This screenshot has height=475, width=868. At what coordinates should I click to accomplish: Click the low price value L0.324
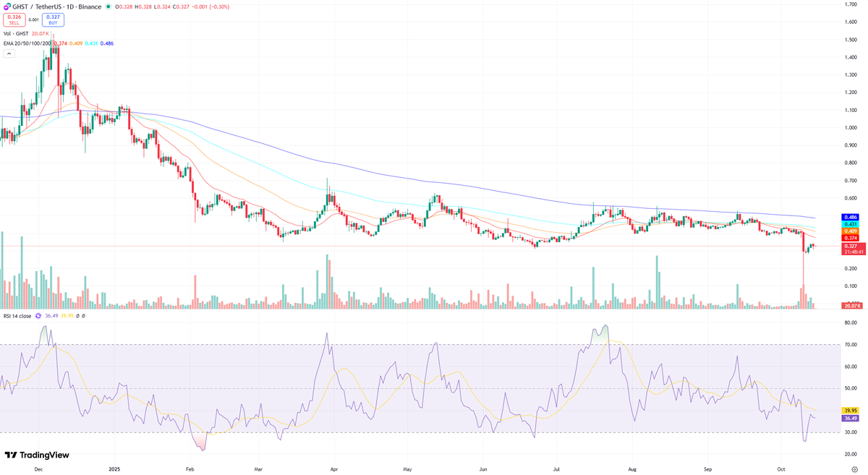click(x=163, y=7)
